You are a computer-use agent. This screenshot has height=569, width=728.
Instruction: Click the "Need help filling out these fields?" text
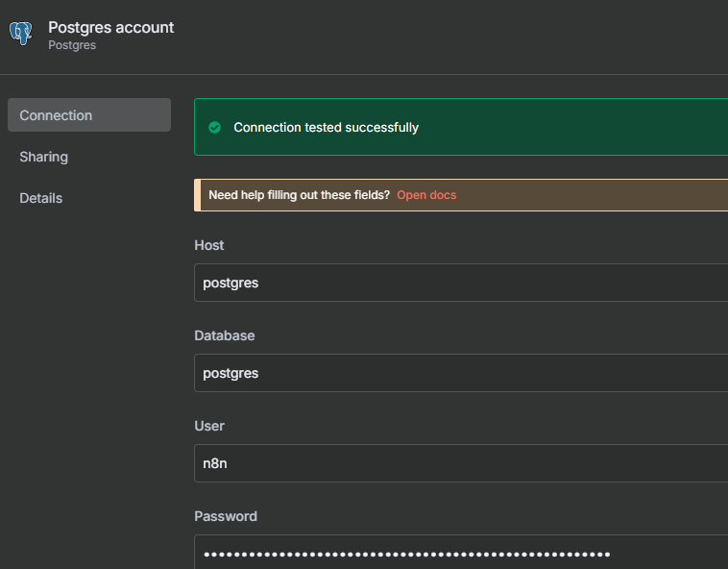pyautogui.click(x=299, y=195)
